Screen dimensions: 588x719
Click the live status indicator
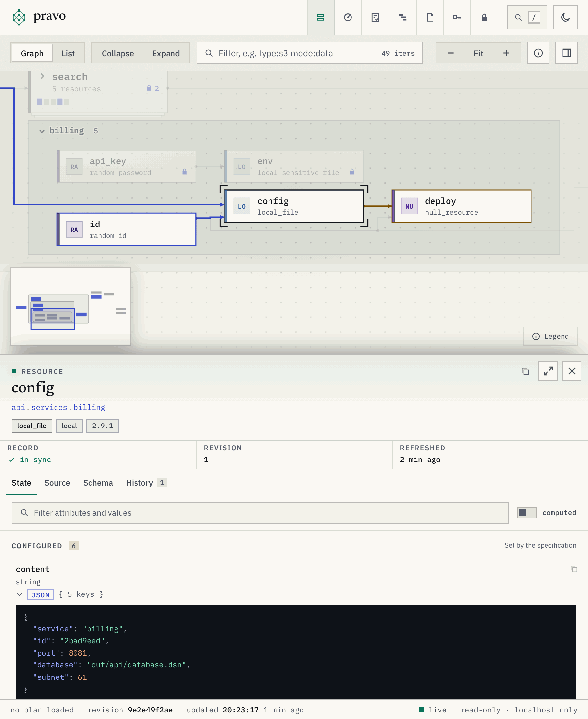coord(433,710)
